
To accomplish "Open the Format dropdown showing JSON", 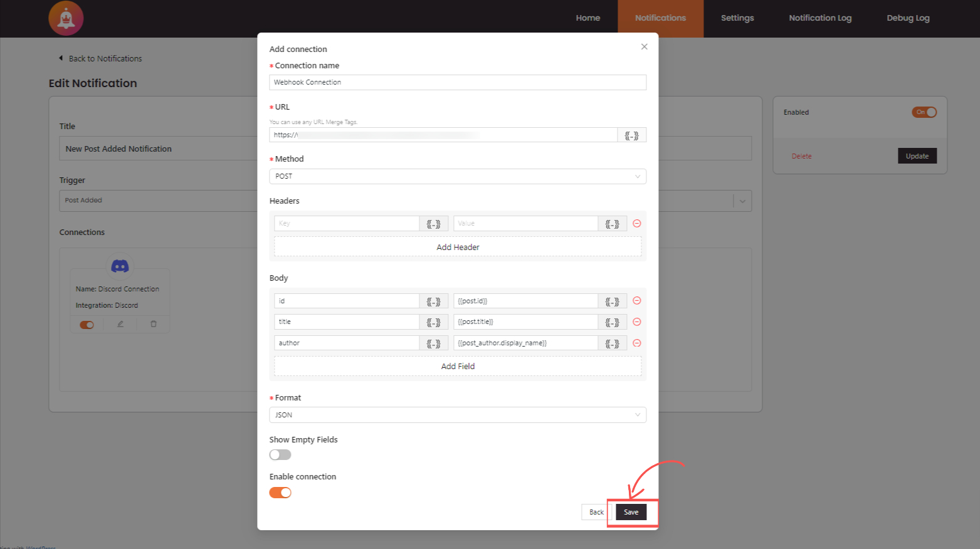I will tap(457, 414).
